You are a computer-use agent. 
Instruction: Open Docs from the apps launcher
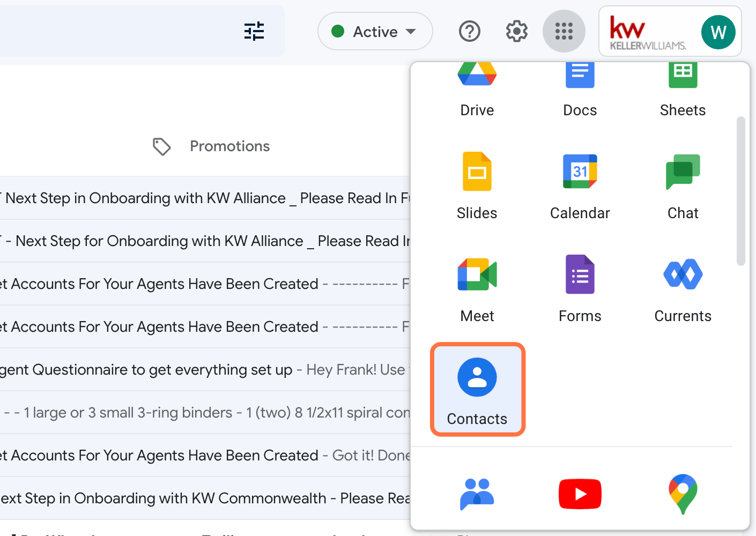click(x=580, y=90)
